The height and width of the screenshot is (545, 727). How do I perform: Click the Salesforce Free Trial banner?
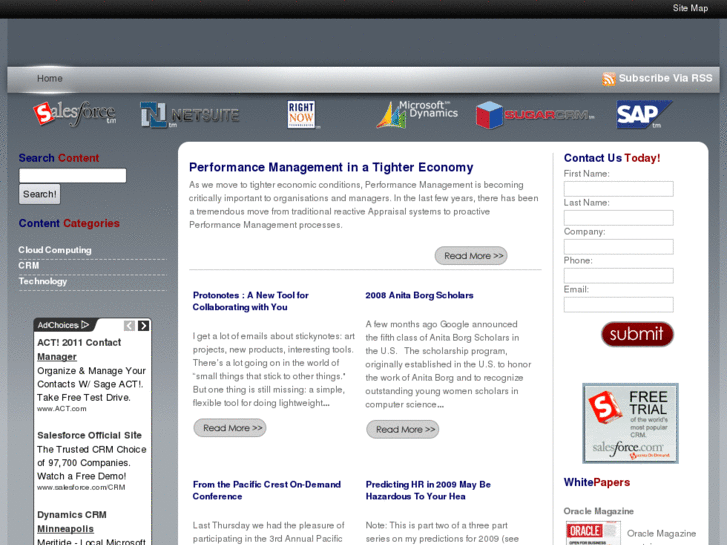click(x=630, y=423)
